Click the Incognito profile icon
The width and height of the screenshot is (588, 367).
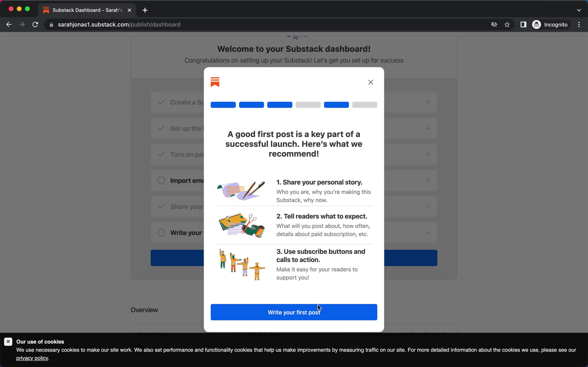(x=537, y=24)
